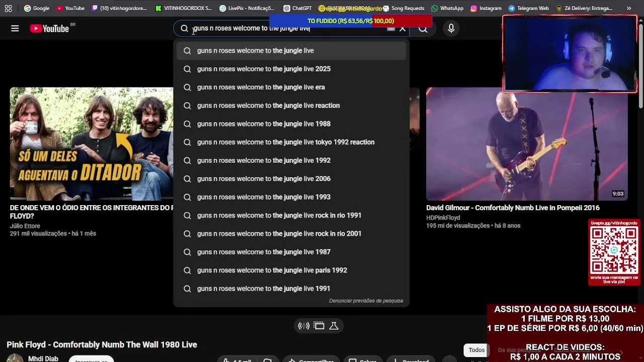This screenshot has width=644, height=362.
Task: Click the search magnifier submit button
Action: pyautogui.click(x=423, y=29)
